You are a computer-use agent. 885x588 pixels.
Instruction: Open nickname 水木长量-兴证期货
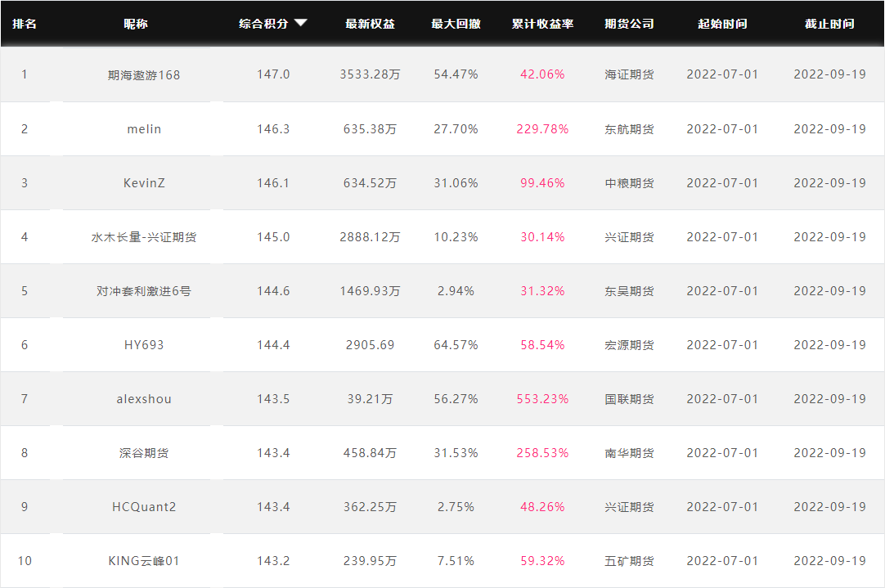[144, 237]
